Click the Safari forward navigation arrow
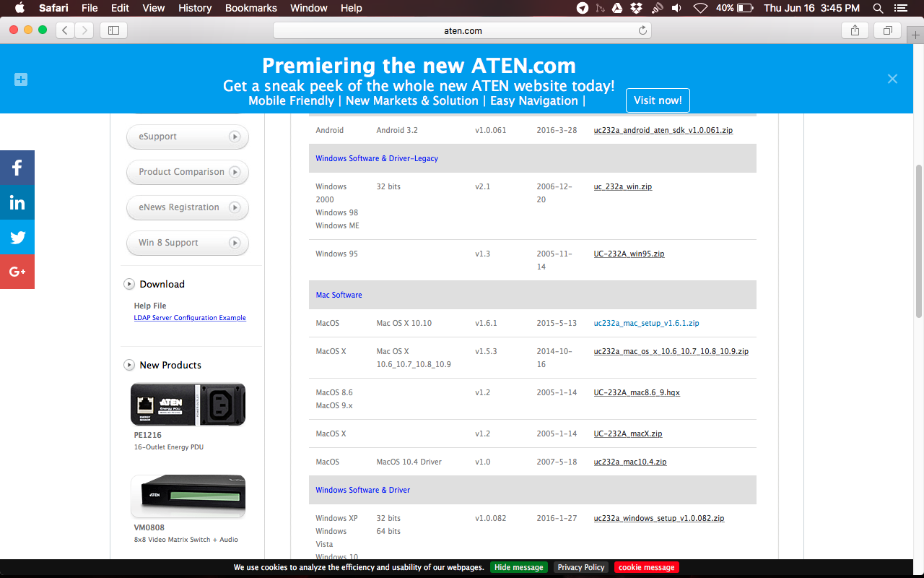Screen dimensions: 924x578 click(x=84, y=30)
